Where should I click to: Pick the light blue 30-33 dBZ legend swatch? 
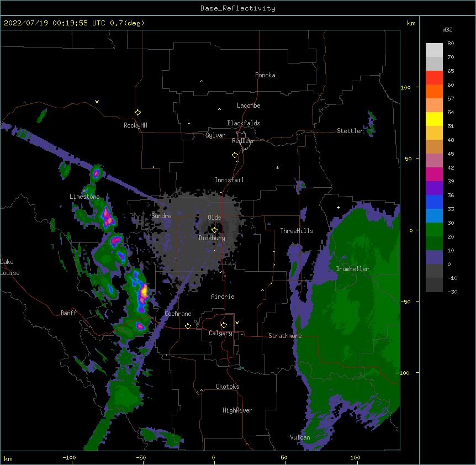tap(434, 215)
